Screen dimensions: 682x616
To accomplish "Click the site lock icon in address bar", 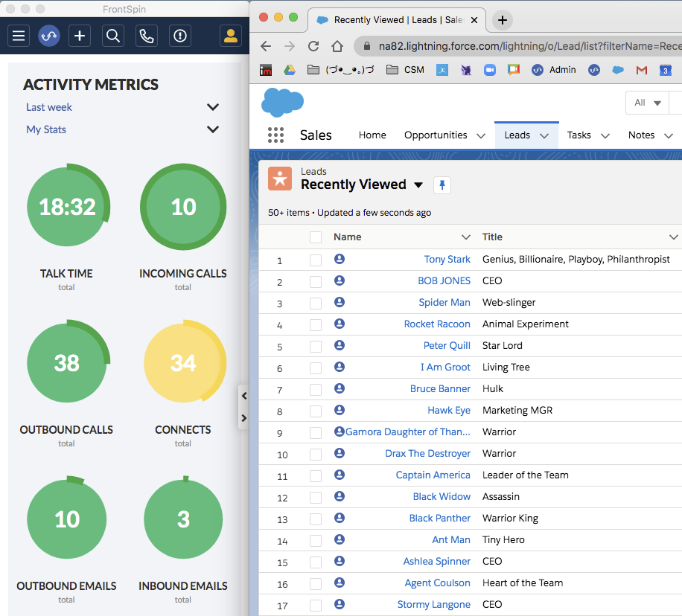I will tap(366, 46).
